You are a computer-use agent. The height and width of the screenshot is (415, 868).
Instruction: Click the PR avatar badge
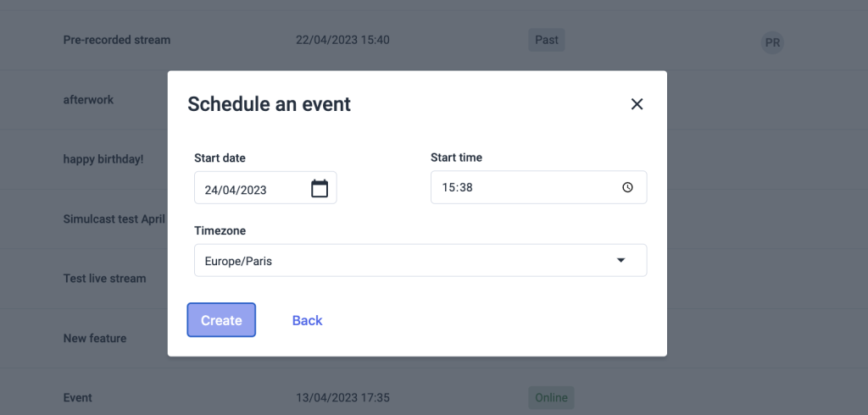772,42
